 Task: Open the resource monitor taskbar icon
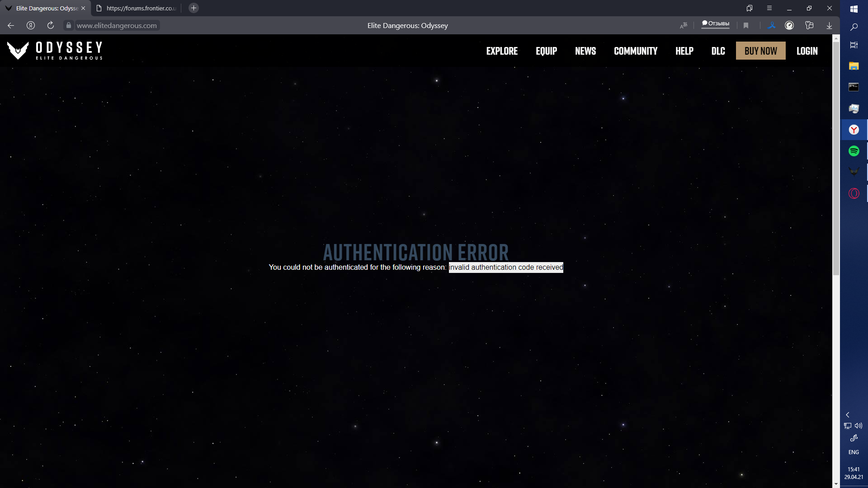pos(854,108)
